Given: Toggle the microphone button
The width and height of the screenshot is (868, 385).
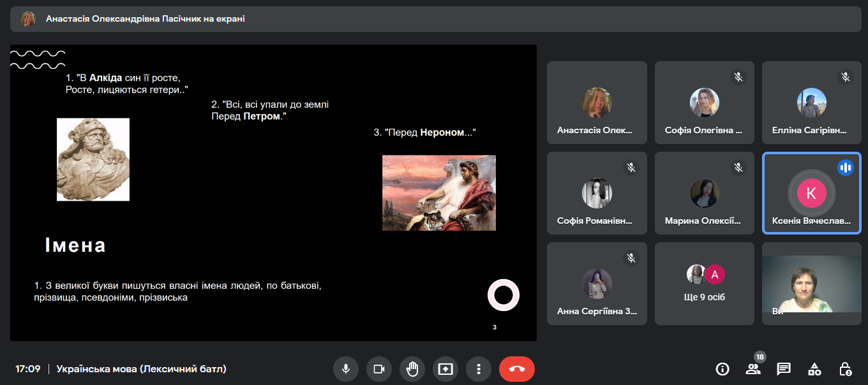Looking at the screenshot, I should click(345, 368).
